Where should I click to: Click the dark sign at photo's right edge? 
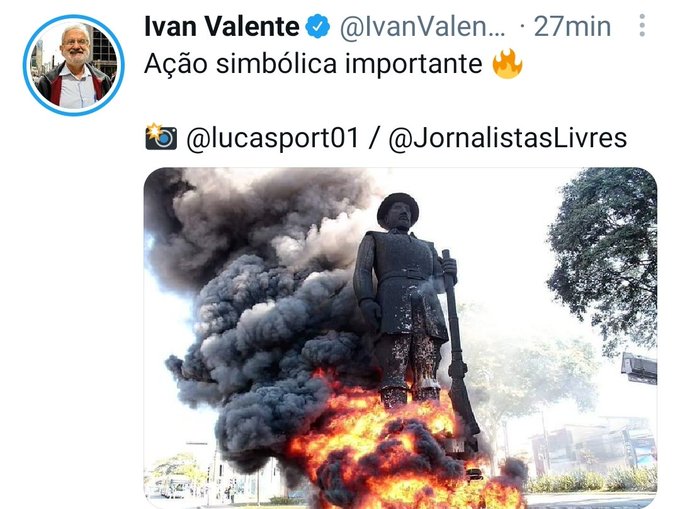click(x=639, y=368)
